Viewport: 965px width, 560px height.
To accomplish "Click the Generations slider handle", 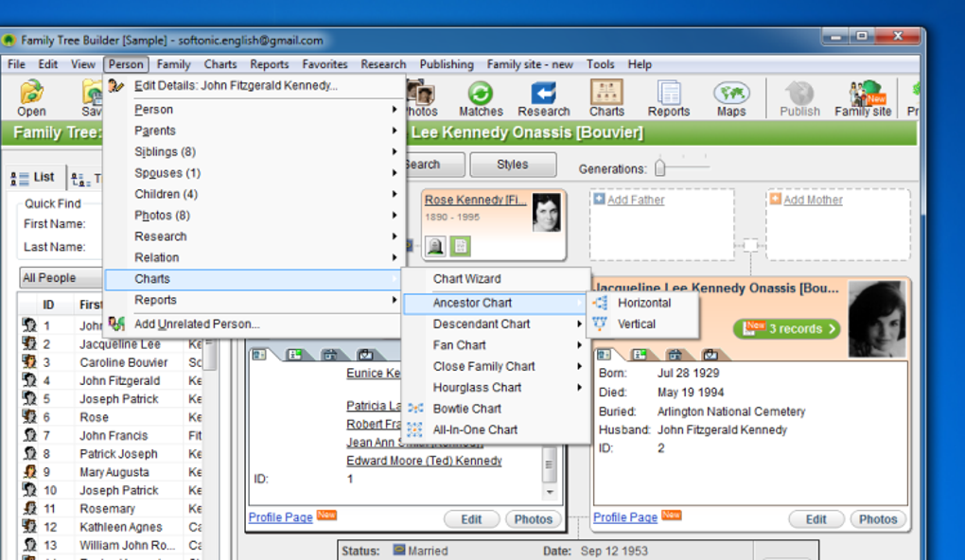I will [660, 167].
